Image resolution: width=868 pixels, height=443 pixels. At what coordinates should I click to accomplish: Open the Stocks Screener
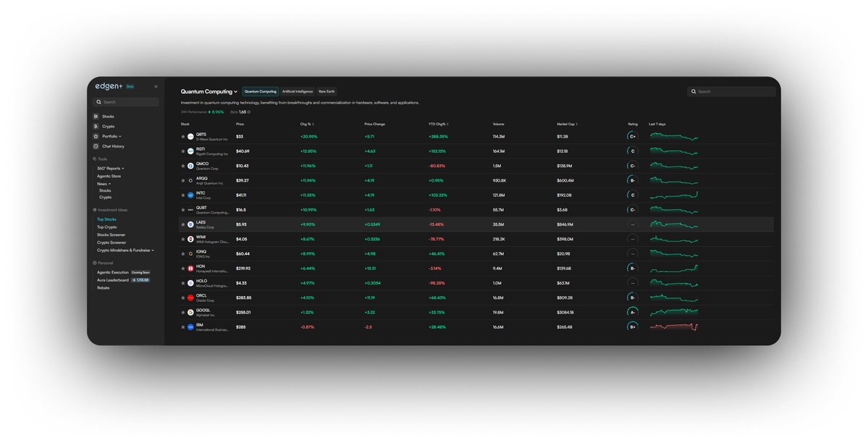[x=111, y=235]
